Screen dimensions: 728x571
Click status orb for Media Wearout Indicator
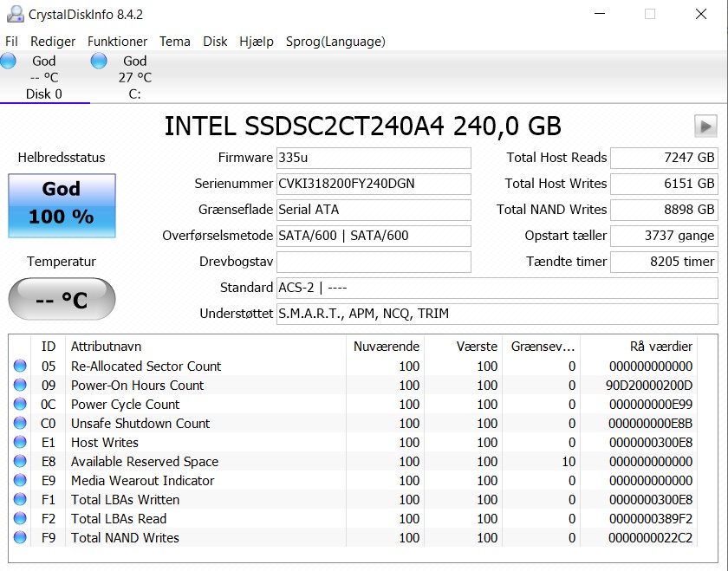point(20,480)
